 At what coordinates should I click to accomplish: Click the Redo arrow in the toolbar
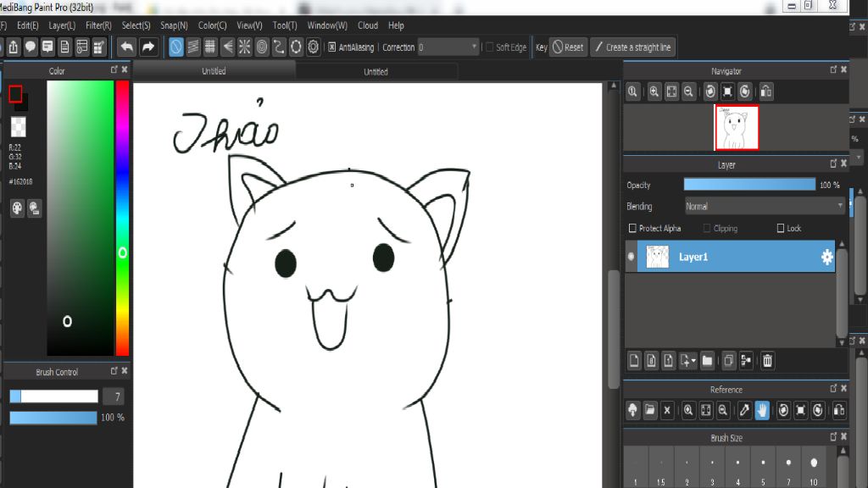point(147,47)
